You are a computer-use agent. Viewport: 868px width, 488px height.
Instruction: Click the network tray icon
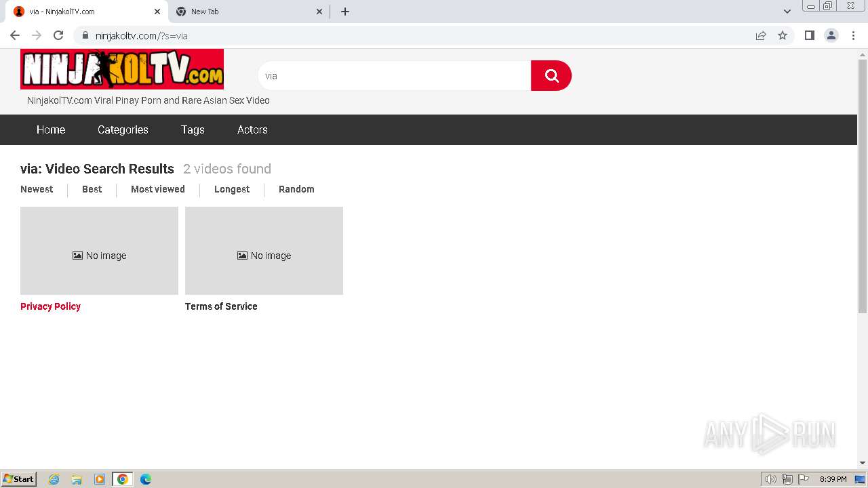787,479
